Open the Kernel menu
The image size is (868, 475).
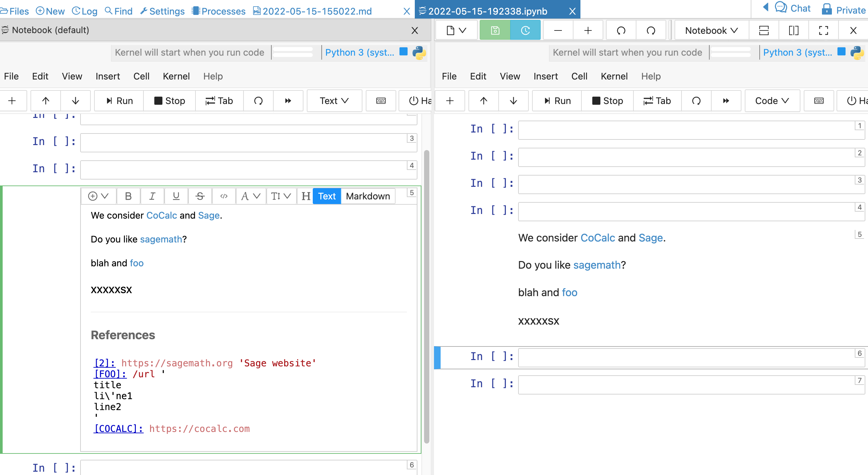click(x=176, y=76)
